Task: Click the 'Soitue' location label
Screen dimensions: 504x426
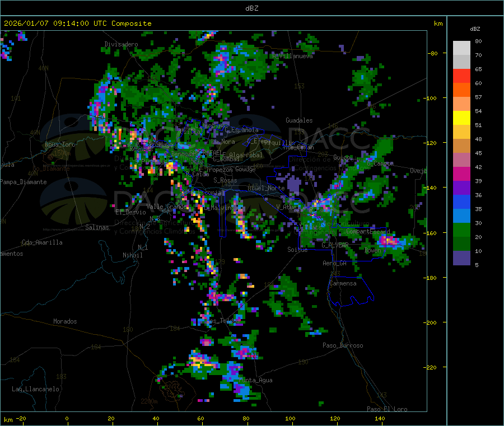Action: 297,250
